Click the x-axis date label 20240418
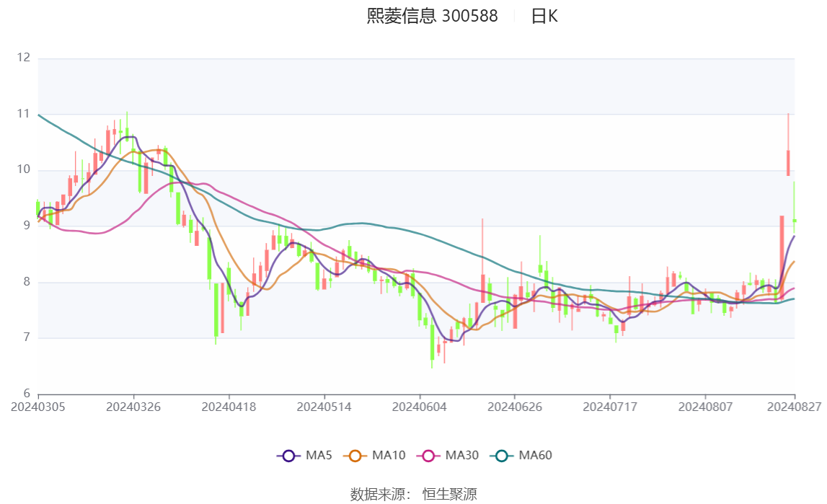This screenshot has height=504, width=827. point(229,407)
